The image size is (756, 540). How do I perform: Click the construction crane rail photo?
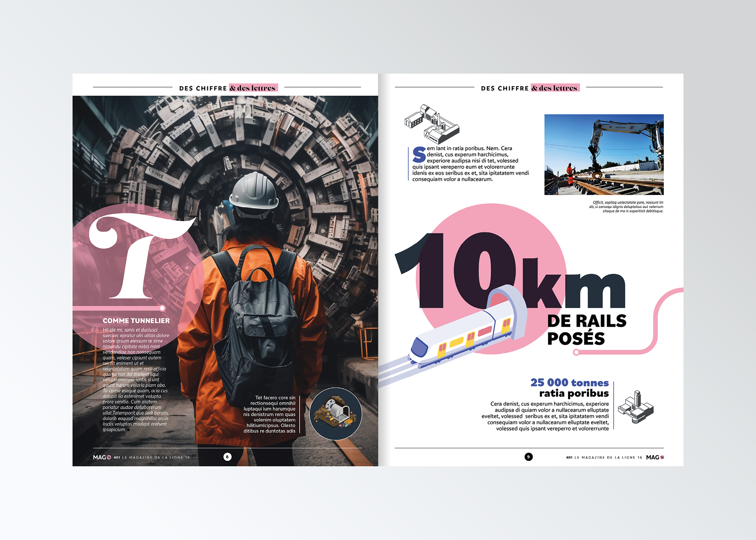point(604,155)
